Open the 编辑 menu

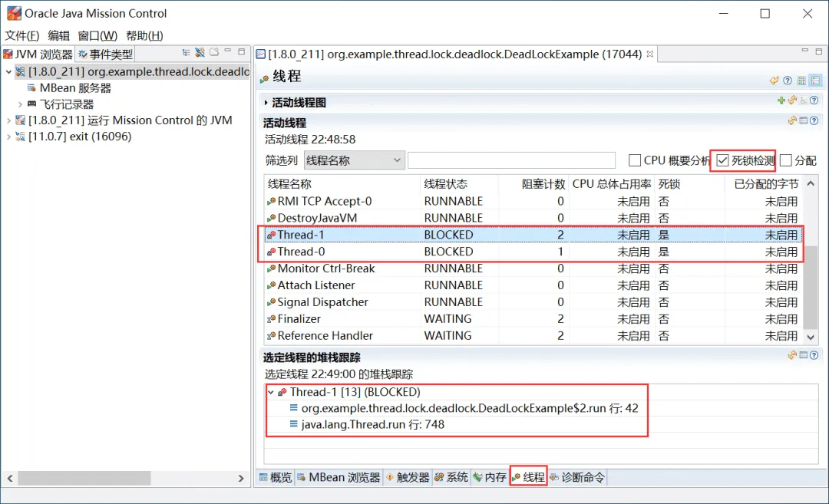(58, 35)
